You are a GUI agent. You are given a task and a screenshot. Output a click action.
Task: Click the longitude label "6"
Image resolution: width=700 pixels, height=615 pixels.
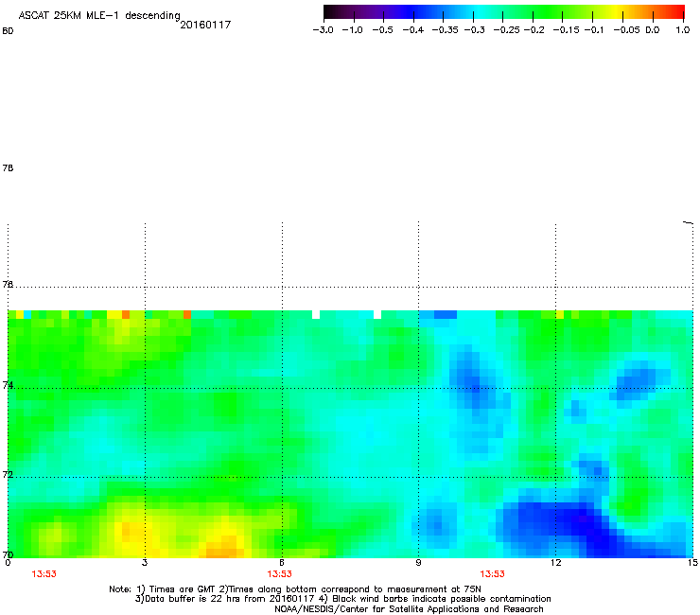point(282,563)
